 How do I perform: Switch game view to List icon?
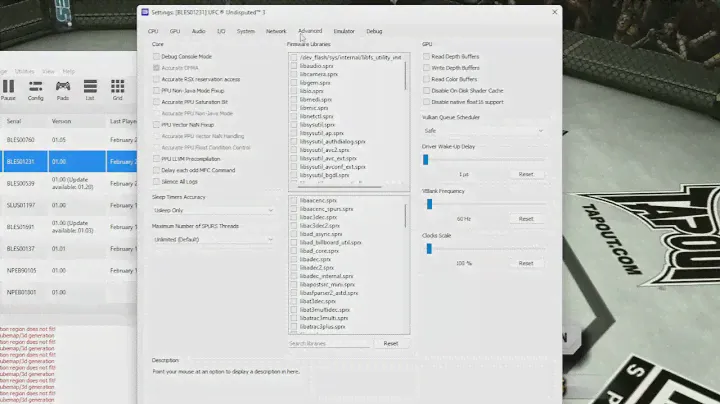coord(90,87)
